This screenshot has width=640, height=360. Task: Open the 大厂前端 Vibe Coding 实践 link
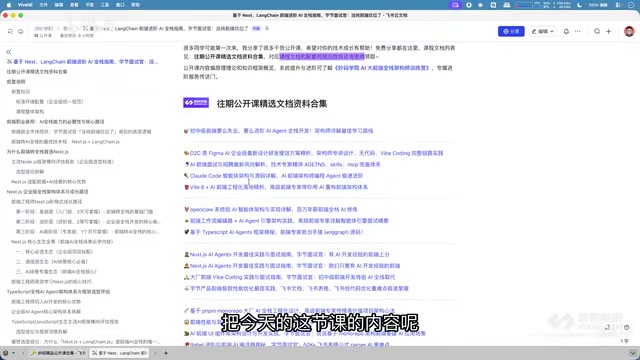click(x=292, y=277)
